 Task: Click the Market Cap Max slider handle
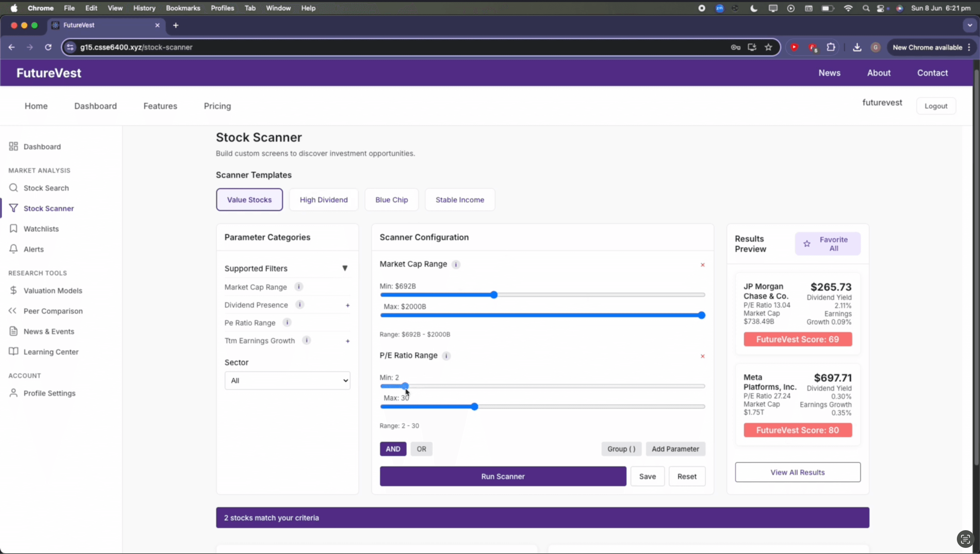702,315
